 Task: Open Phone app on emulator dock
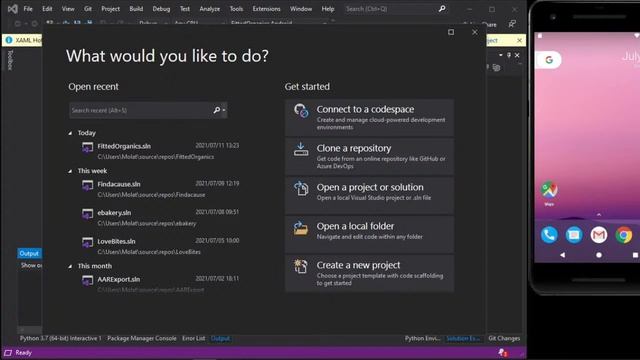[x=549, y=235]
